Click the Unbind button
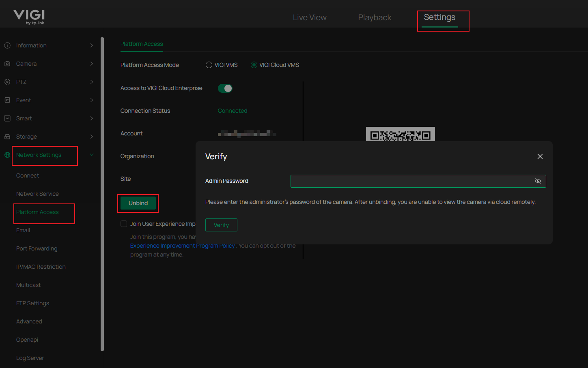The image size is (588, 368). coord(138,203)
